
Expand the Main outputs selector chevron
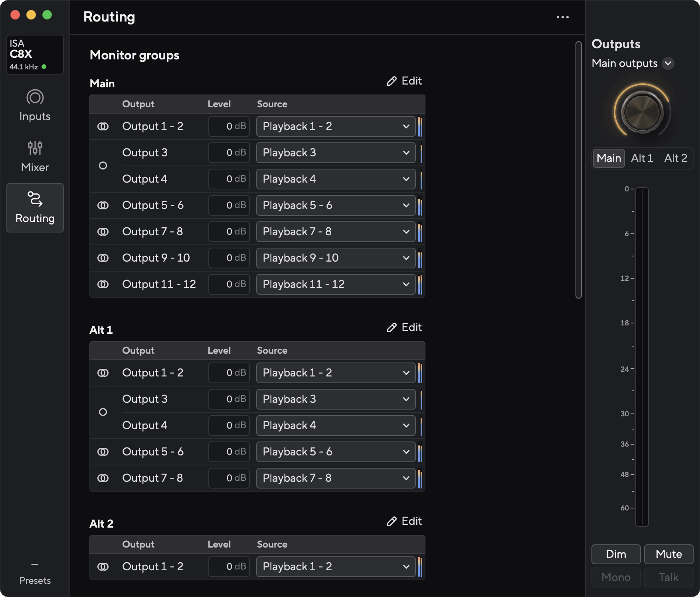[668, 63]
